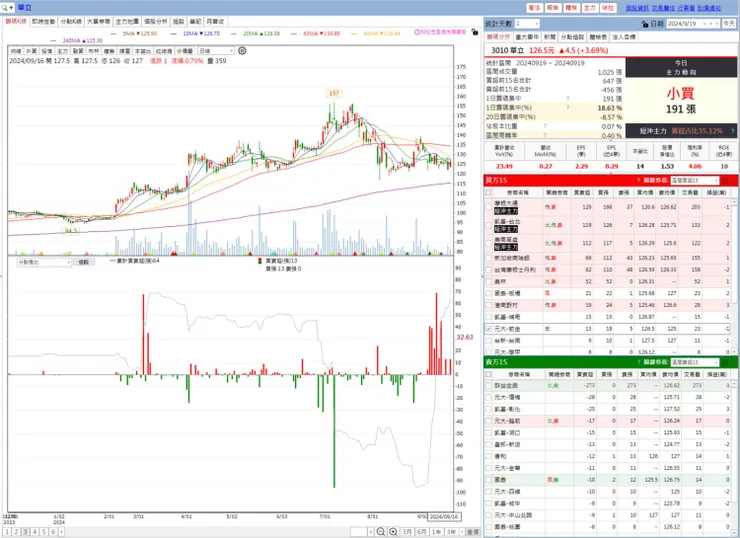Uncheck the 元大-前金 row checkbox
The height and width of the screenshot is (538, 740).
click(488, 328)
